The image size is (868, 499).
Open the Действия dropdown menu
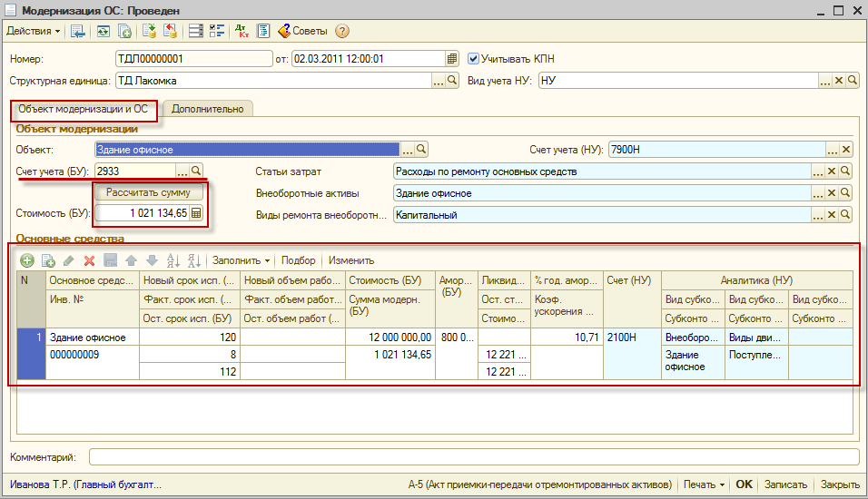(34, 31)
